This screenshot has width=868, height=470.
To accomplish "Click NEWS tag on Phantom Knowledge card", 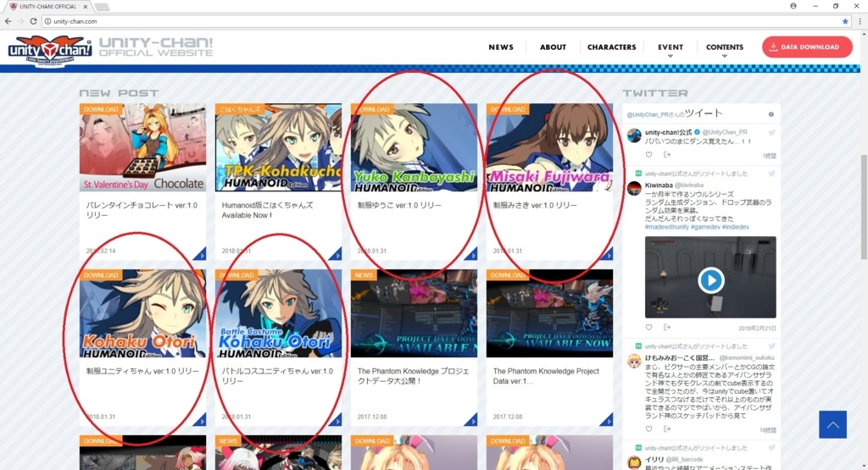I will click(x=364, y=275).
